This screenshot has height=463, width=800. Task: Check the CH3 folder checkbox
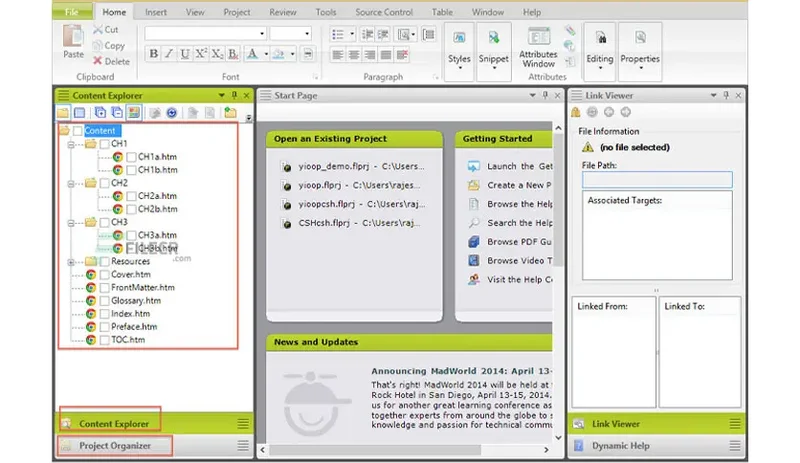[x=105, y=223]
